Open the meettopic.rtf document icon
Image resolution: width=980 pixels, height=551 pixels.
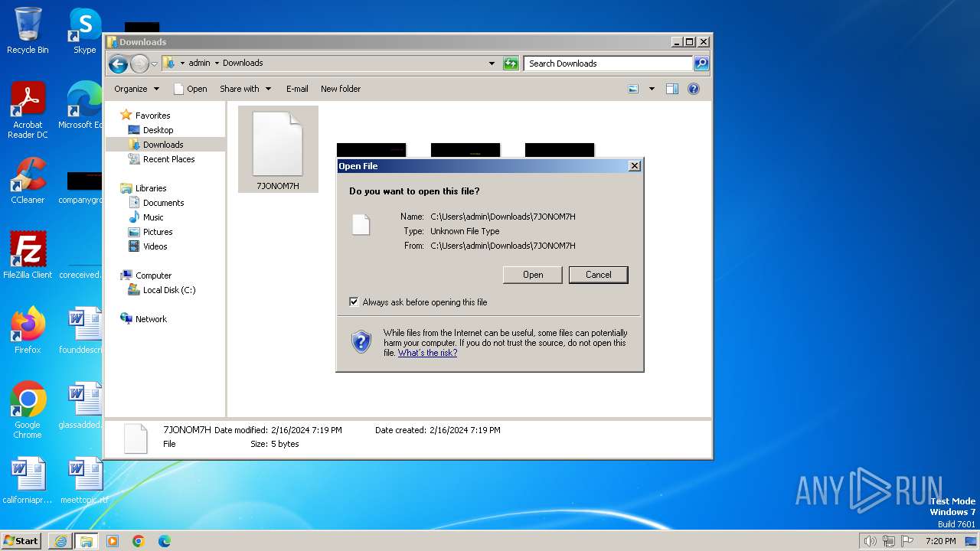84,481
